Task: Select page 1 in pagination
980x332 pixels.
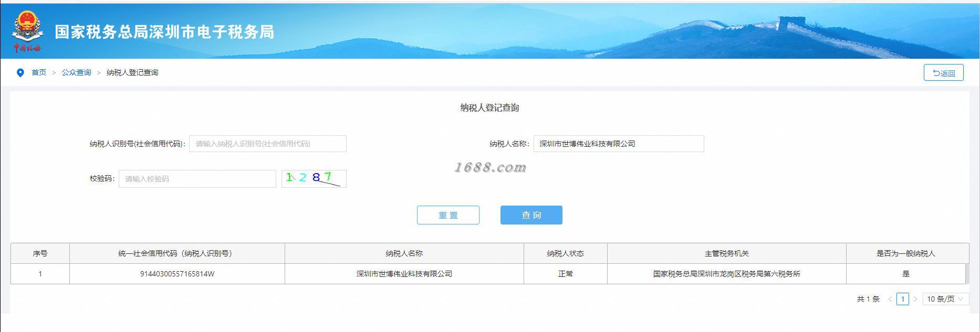Action: coord(903,299)
